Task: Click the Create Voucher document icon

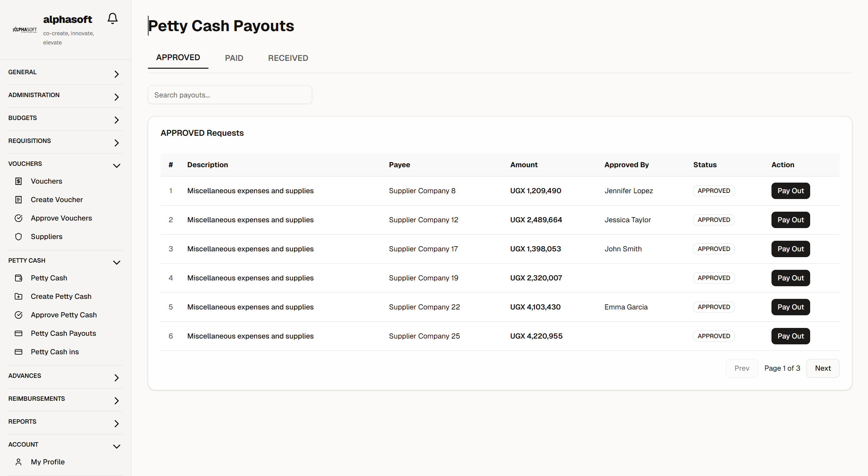Action: point(18,200)
